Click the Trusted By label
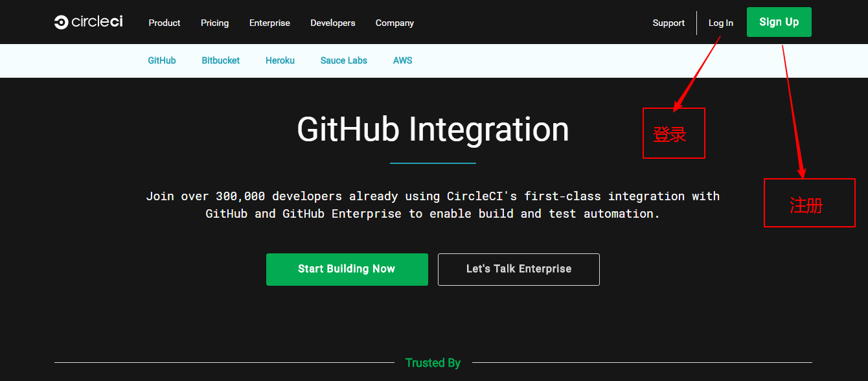 433,363
